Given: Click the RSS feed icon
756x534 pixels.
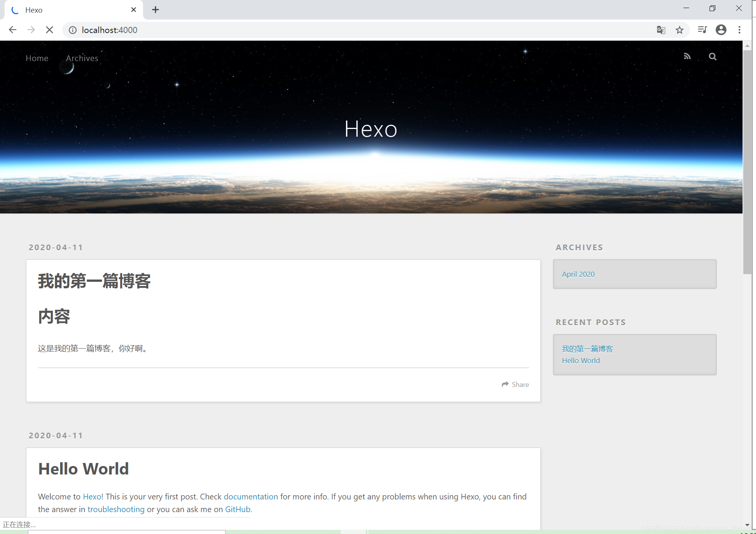Looking at the screenshot, I should pyautogui.click(x=687, y=56).
